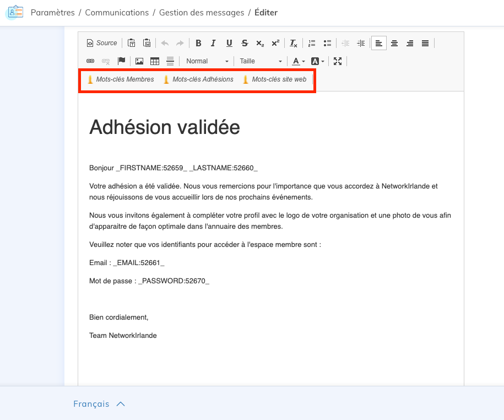Insert a numbered list
This screenshot has width=504, height=420.
[312, 43]
